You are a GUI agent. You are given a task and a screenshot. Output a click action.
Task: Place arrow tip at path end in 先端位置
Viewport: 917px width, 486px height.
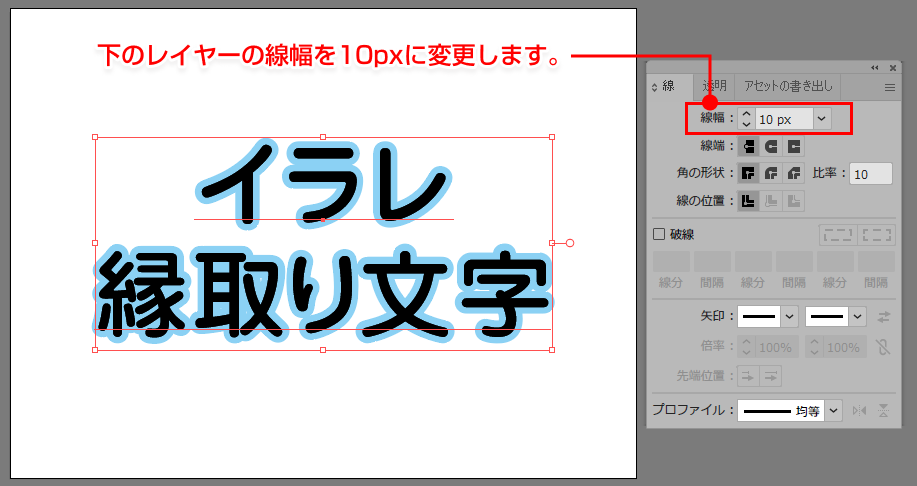pyautogui.click(x=771, y=377)
